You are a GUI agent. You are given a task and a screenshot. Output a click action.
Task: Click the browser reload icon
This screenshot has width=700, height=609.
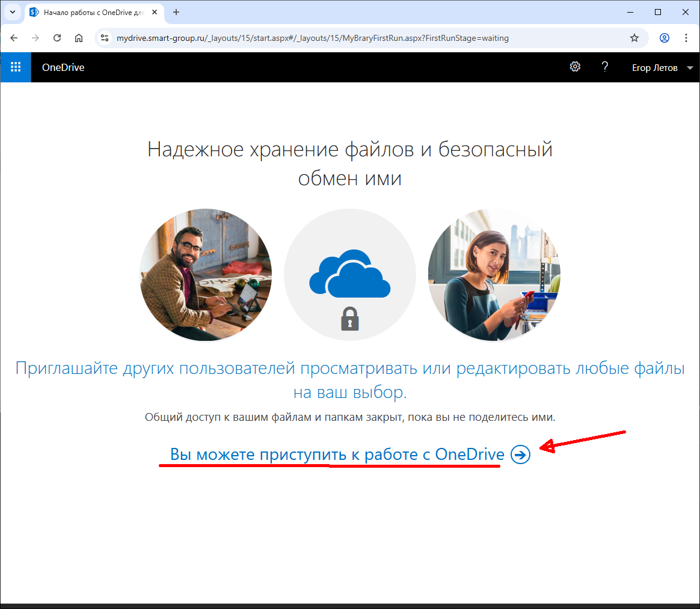(57, 38)
